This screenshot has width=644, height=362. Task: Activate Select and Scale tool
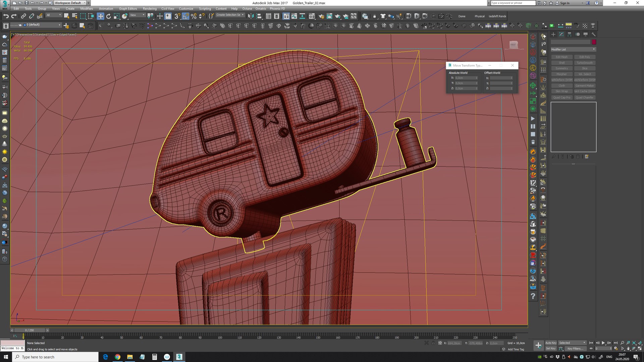[x=116, y=16]
